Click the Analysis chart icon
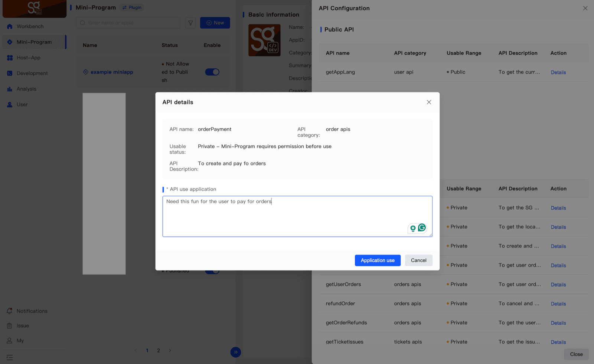Viewport: 594px width, 364px height. (10, 89)
